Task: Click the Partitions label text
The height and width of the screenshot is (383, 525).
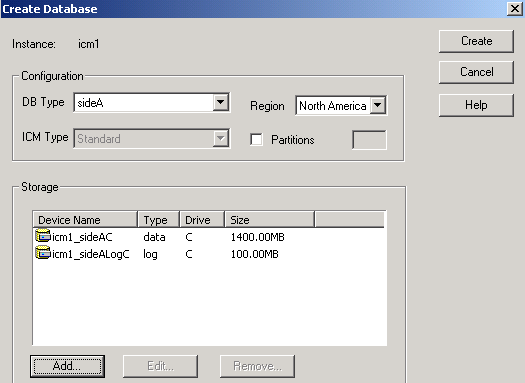Action: tap(293, 140)
